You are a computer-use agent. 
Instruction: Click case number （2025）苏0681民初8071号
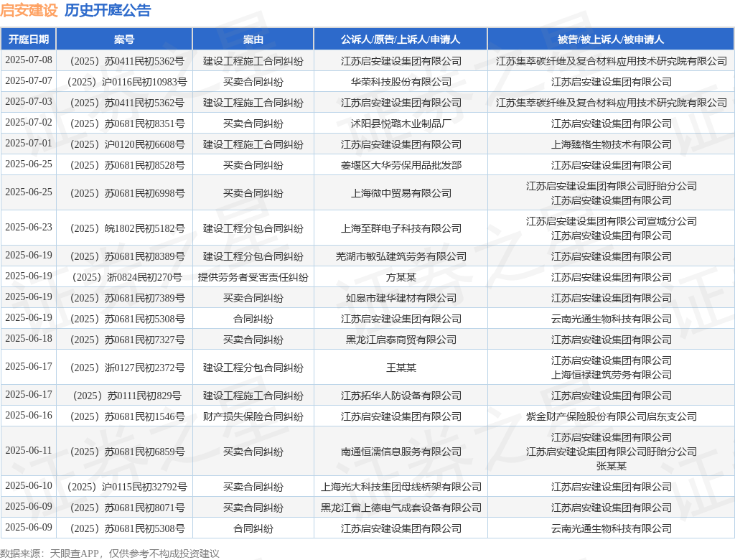[x=124, y=508]
